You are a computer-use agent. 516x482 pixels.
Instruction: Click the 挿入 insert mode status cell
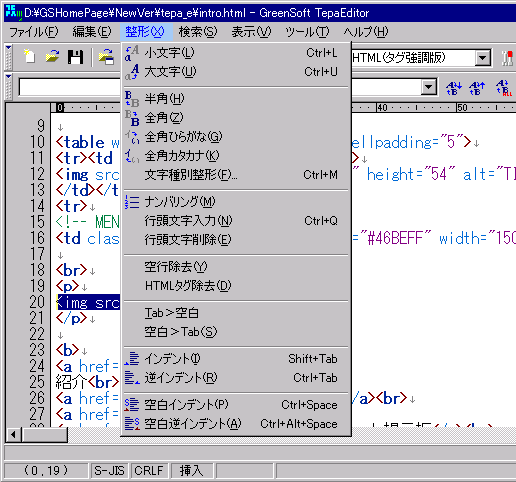[x=192, y=471]
